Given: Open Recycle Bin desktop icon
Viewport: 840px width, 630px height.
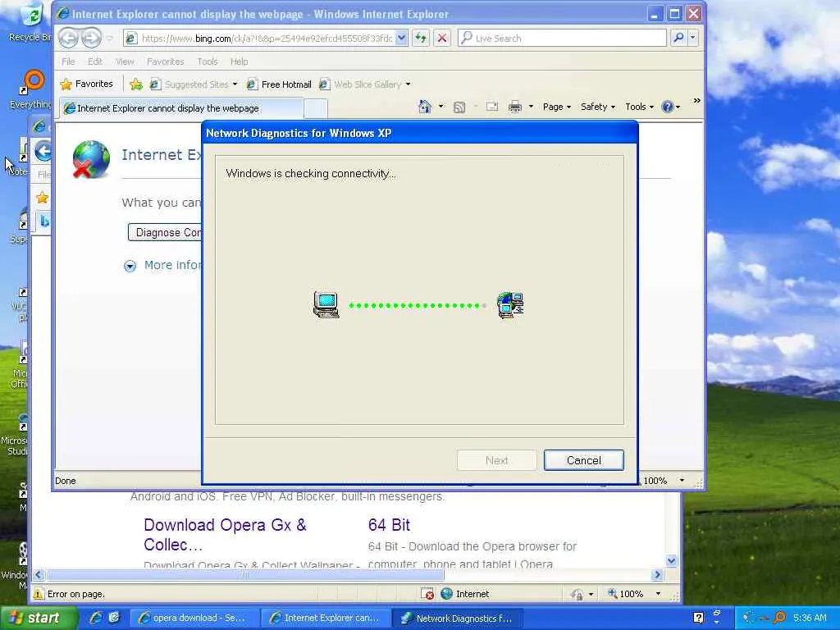Looking at the screenshot, I should [x=30, y=22].
